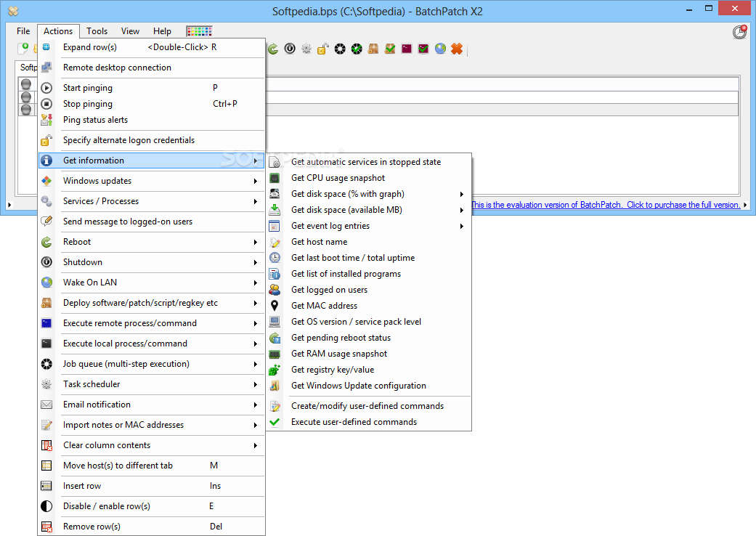Expand Job queue (multi-step execution) submenu
The height and width of the screenshot is (536, 756).
(x=151, y=364)
